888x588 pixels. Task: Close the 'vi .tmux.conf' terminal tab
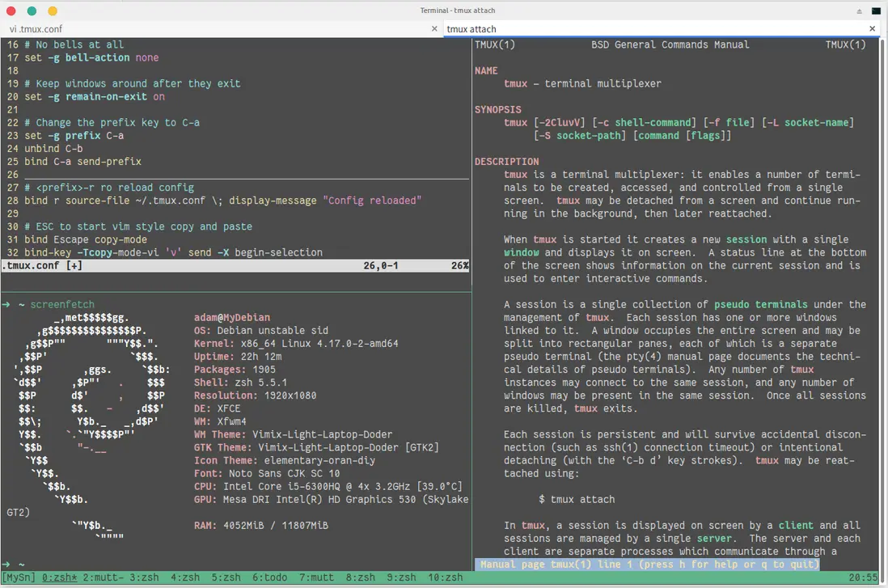coord(434,28)
